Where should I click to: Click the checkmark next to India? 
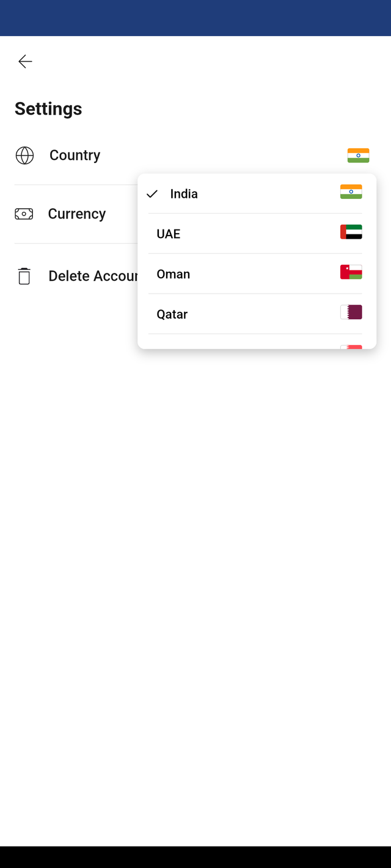[x=152, y=194]
